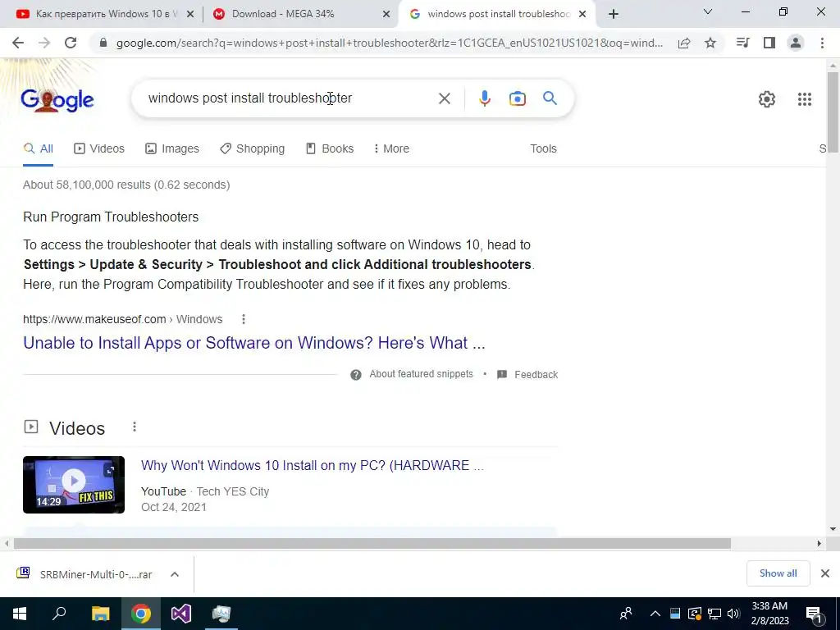Open the network icon in system tray

point(714,614)
